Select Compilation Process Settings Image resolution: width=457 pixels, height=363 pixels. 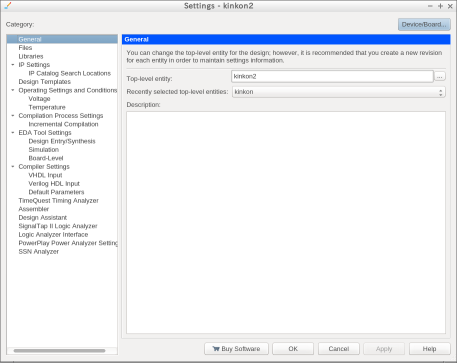coord(61,116)
